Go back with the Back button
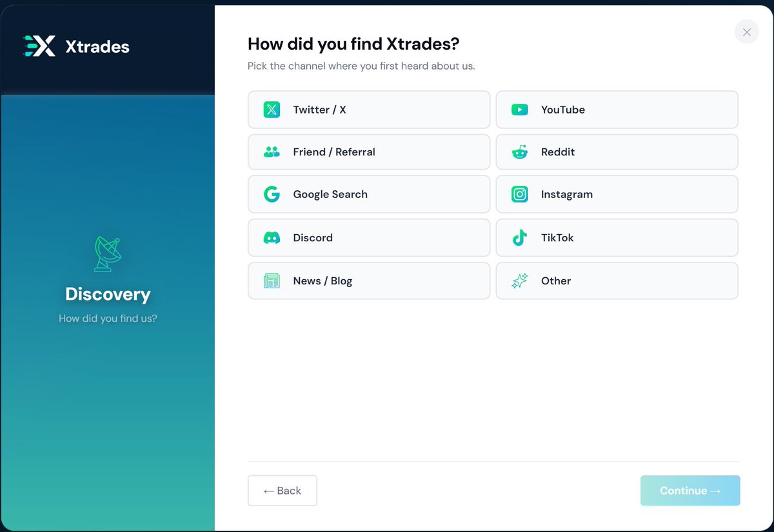774x532 pixels. 283,491
